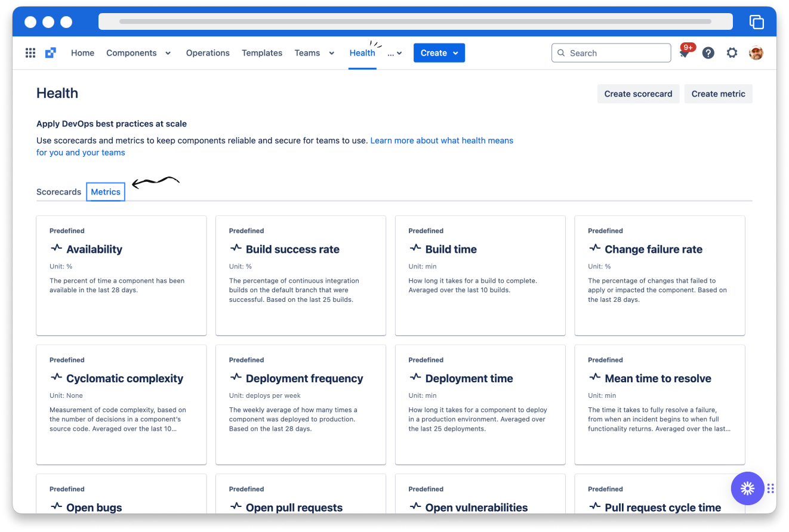Click 'Averaged over the last 10 builds.' description text
The width and height of the screenshot is (789, 532).
pyautogui.click(x=460, y=290)
